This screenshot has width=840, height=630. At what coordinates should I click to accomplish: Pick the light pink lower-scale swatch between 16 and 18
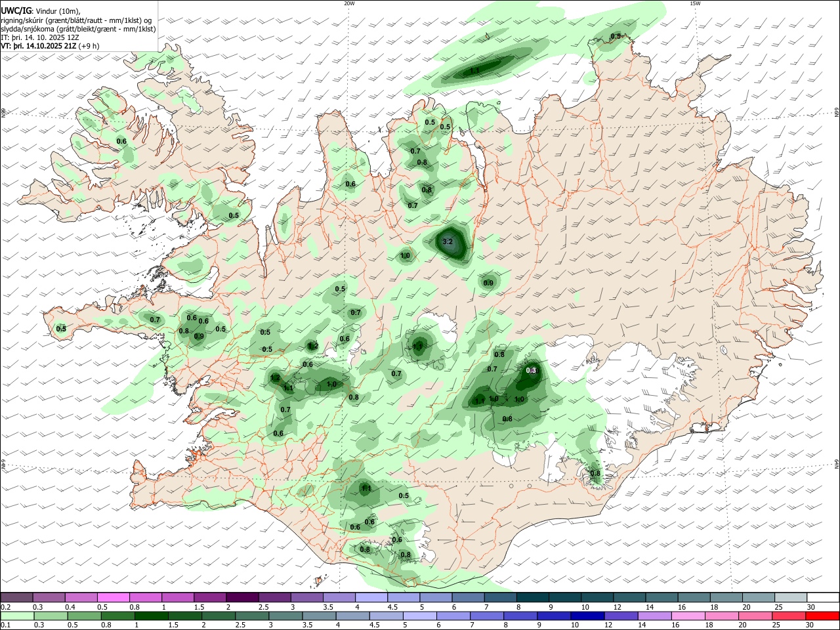688,616
